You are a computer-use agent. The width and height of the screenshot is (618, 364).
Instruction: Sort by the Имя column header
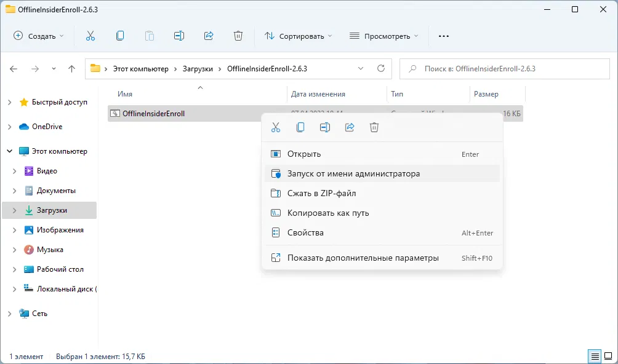tap(125, 94)
